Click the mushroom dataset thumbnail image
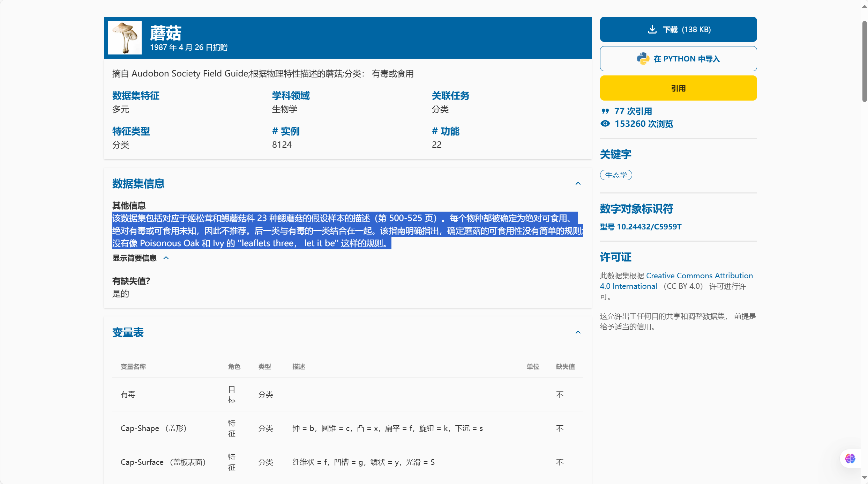This screenshot has width=868, height=484. tap(125, 38)
